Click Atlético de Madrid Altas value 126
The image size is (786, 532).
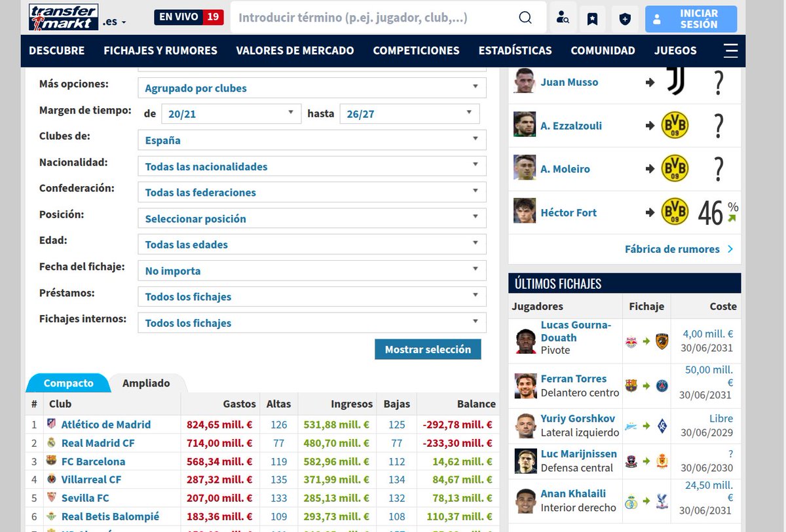(x=279, y=424)
